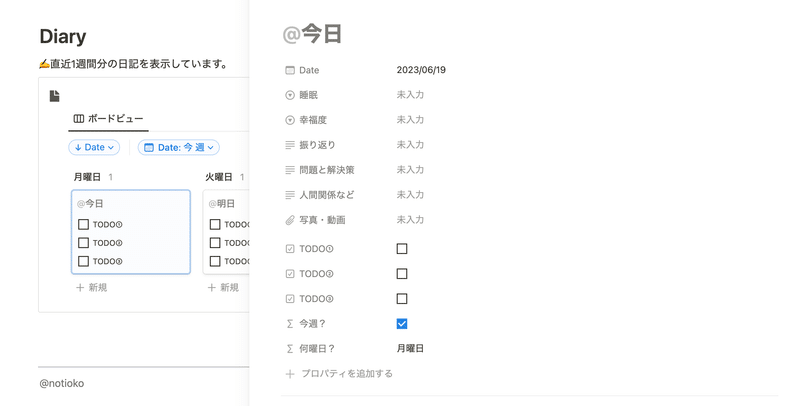Open the Date: 今週 filter dropdown
800x406 pixels.
click(179, 147)
